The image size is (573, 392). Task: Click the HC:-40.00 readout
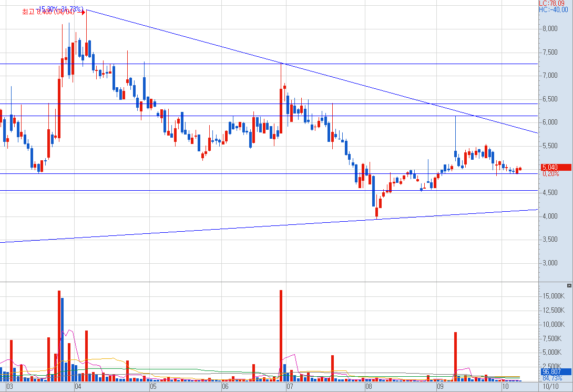553,9
